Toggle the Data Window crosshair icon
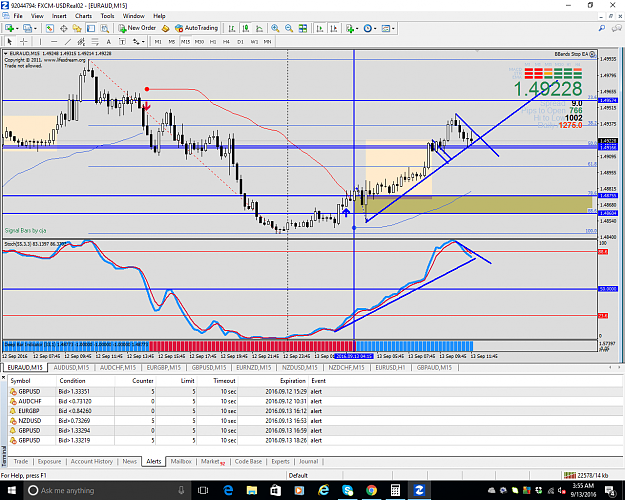625x500 pixels. tap(63, 28)
